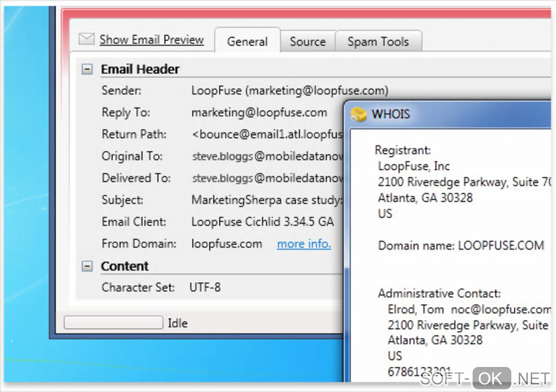Collapse the Content section
The height and width of the screenshot is (392, 556).
[x=87, y=266]
